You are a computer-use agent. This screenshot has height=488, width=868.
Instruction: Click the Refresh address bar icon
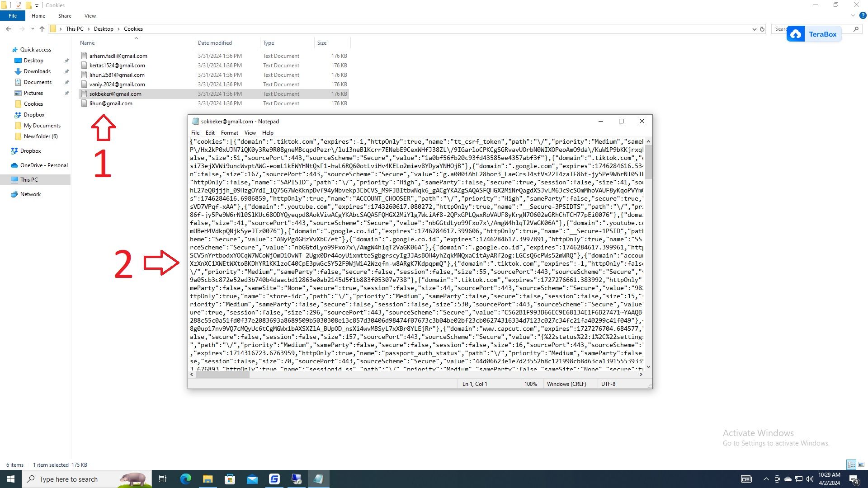762,29
